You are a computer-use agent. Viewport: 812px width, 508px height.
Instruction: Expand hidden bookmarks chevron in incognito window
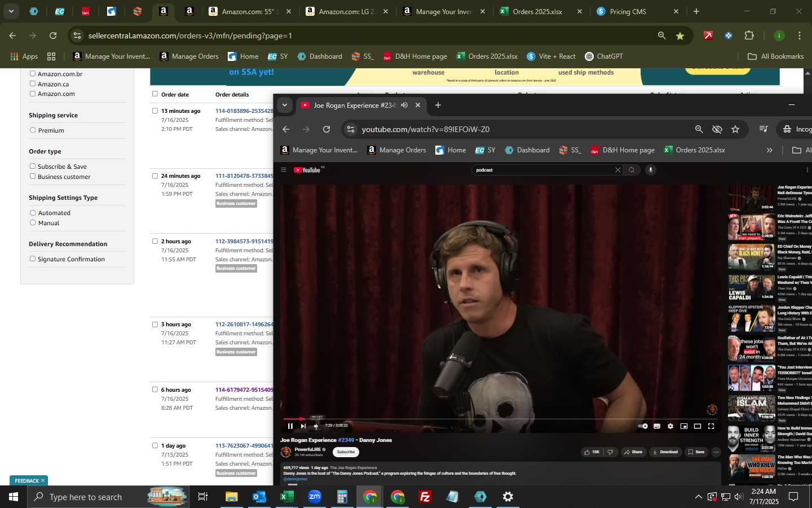coord(770,150)
